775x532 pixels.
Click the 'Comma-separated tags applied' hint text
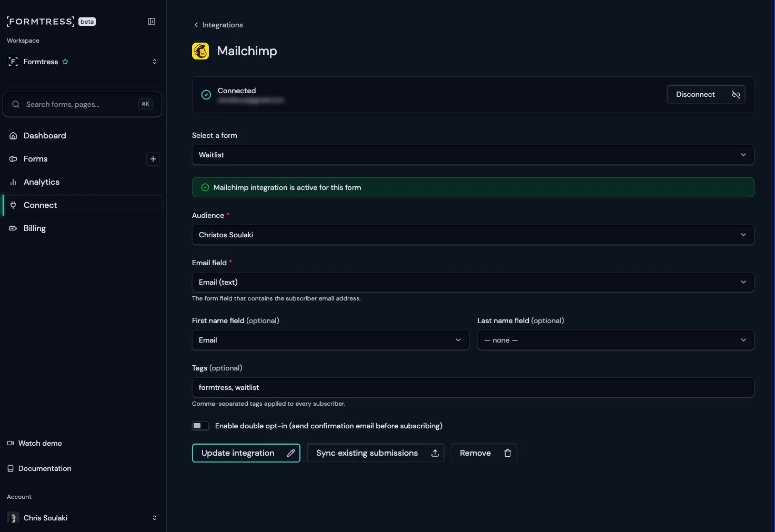pyautogui.click(x=269, y=404)
